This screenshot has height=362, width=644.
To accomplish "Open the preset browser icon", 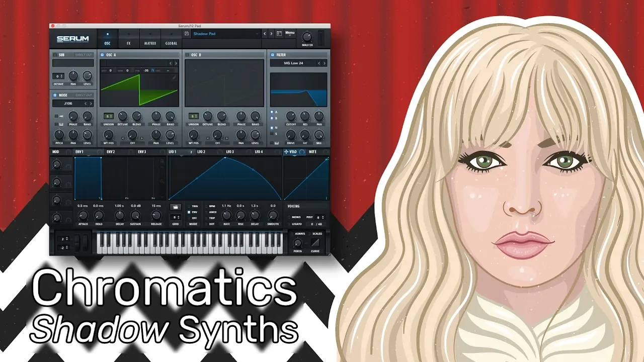I will [x=280, y=34].
